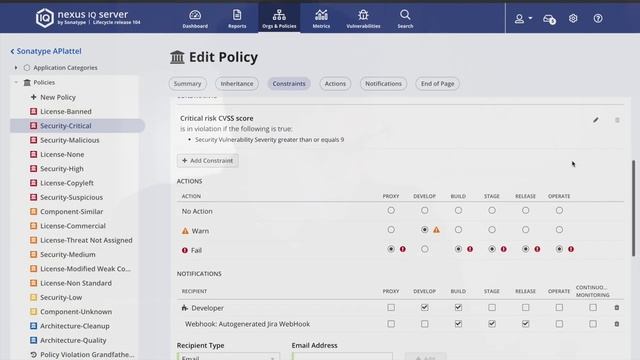The width and height of the screenshot is (640, 360).
Task: Jump to the Inheritance section tab
Action: (237, 84)
